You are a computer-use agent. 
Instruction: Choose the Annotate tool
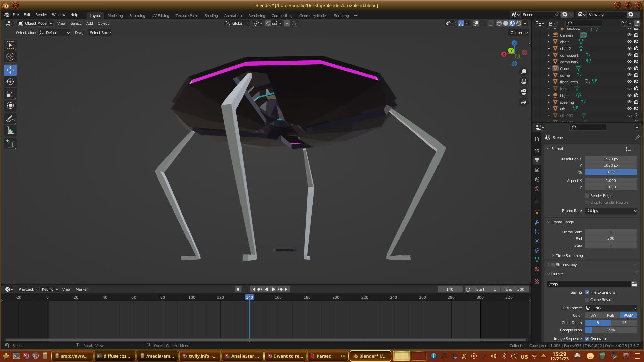pos(10,119)
